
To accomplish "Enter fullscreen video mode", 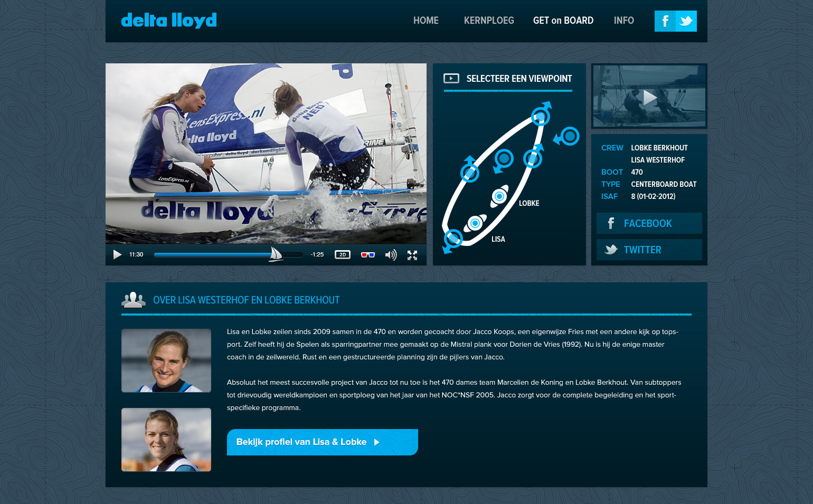I will (x=412, y=255).
